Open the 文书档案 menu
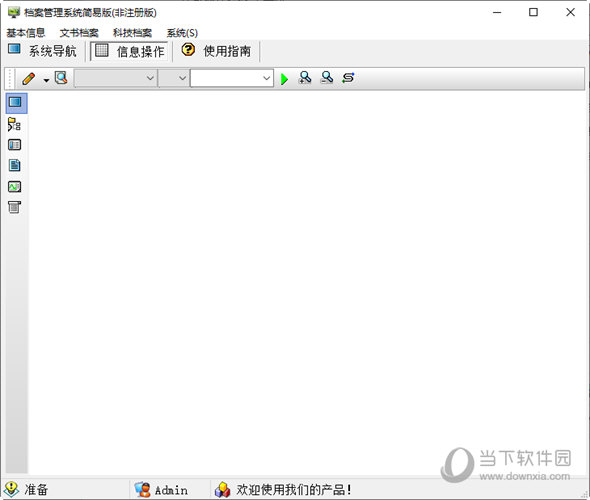Viewport: 590px width, 500px height. pyautogui.click(x=79, y=33)
